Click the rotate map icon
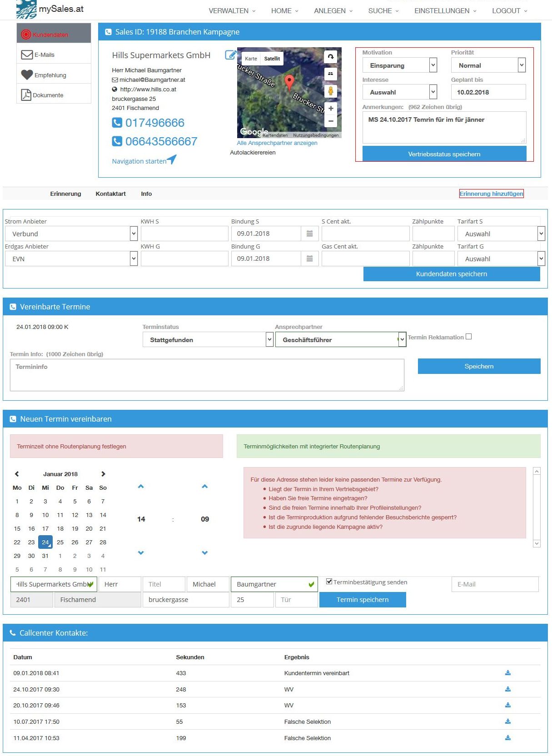Screen dimensions: 552x756 (x=331, y=57)
